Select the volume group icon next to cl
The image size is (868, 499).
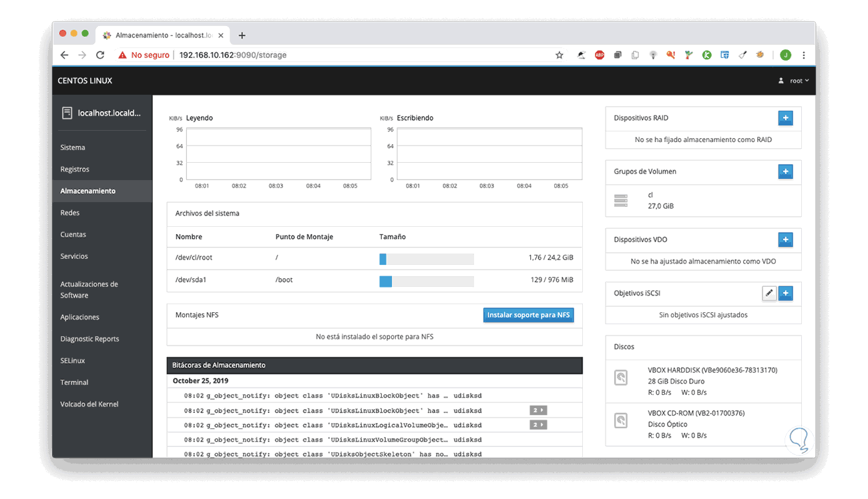pos(620,201)
